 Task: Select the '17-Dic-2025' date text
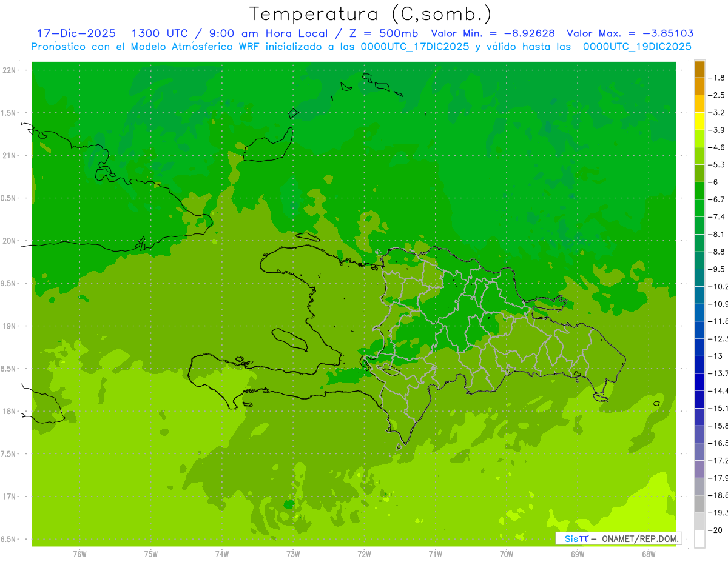(x=76, y=33)
